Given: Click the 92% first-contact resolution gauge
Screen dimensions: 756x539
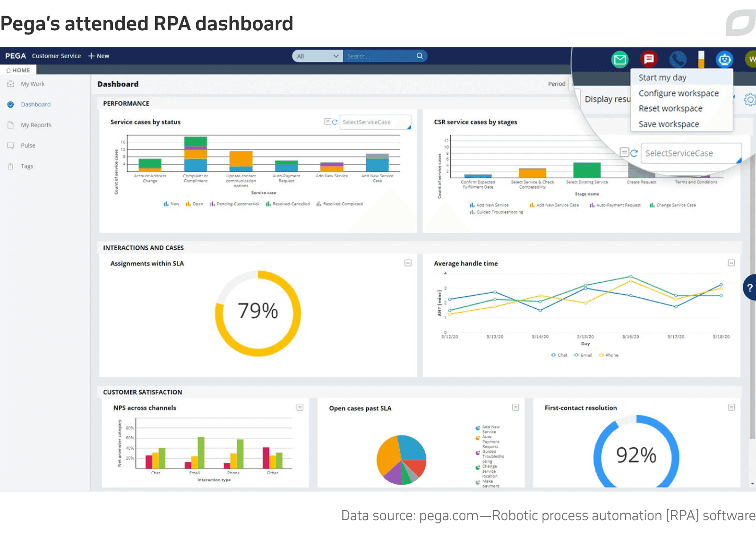Looking at the screenshot, I should coord(636,451).
